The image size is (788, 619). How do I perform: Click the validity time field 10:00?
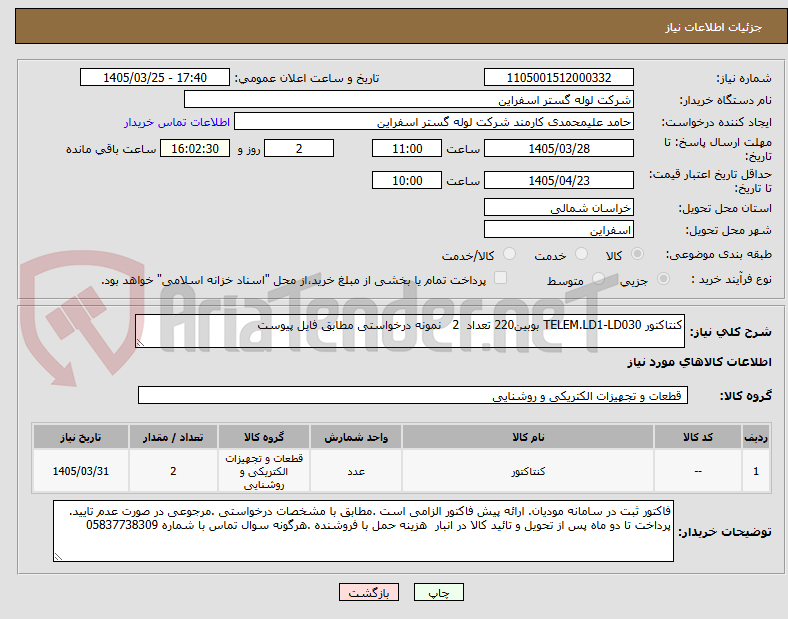coord(407,180)
